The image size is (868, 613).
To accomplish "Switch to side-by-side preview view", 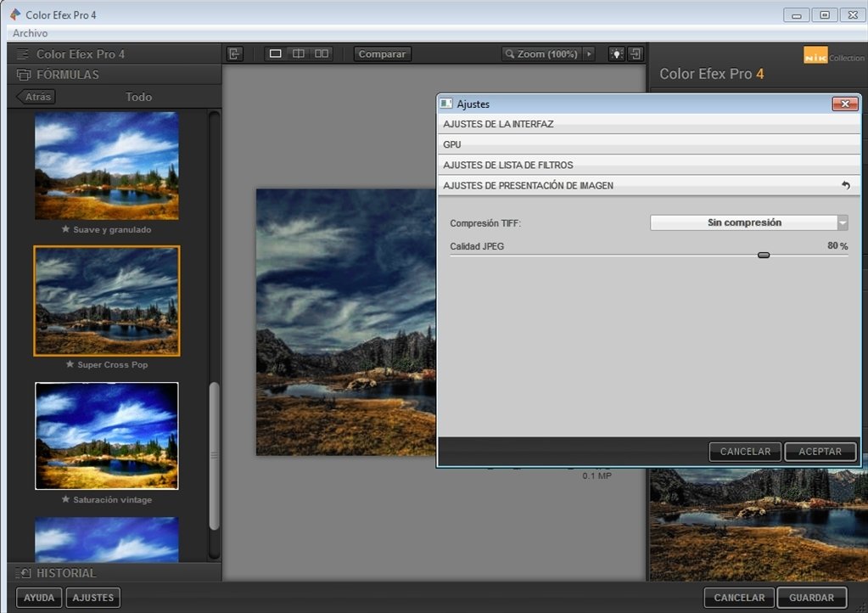I will (x=321, y=53).
